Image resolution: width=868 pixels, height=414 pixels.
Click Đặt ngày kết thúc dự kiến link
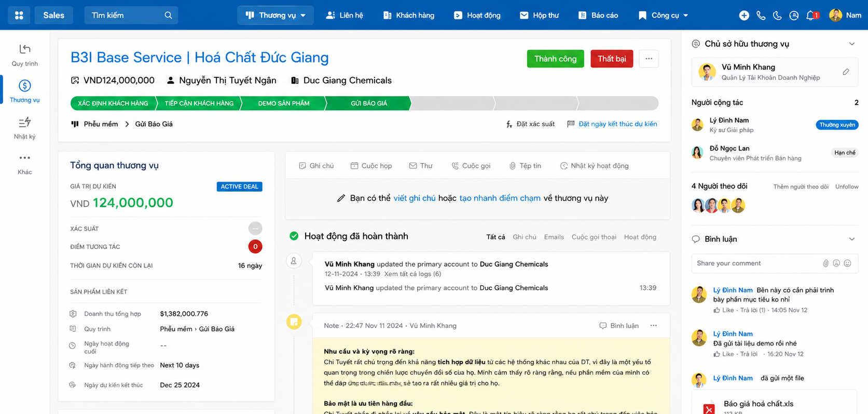click(x=612, y=124)
